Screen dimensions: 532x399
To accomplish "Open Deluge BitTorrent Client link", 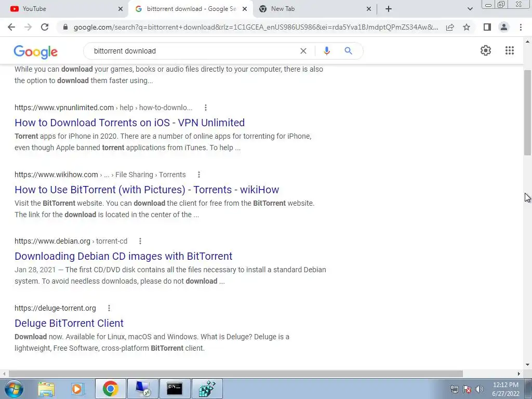I will pos(69,323).
